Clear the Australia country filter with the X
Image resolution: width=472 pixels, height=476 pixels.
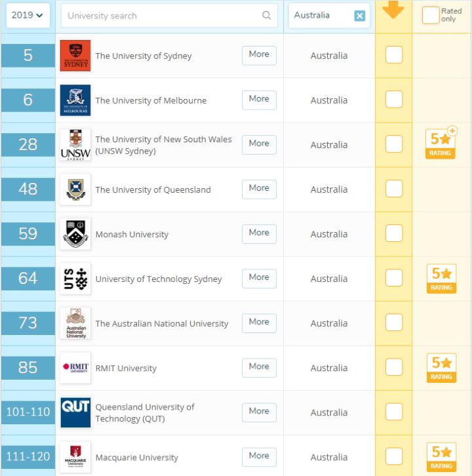click(x=360, y=16)
